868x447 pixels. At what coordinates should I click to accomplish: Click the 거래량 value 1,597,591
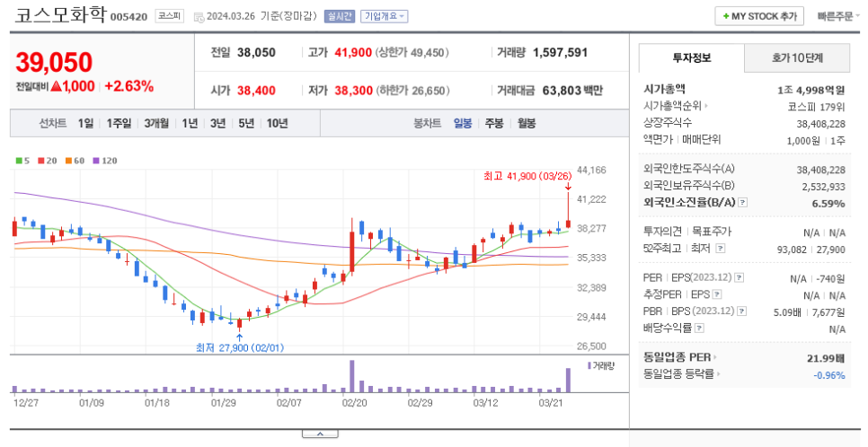click(x=560, y=53)
